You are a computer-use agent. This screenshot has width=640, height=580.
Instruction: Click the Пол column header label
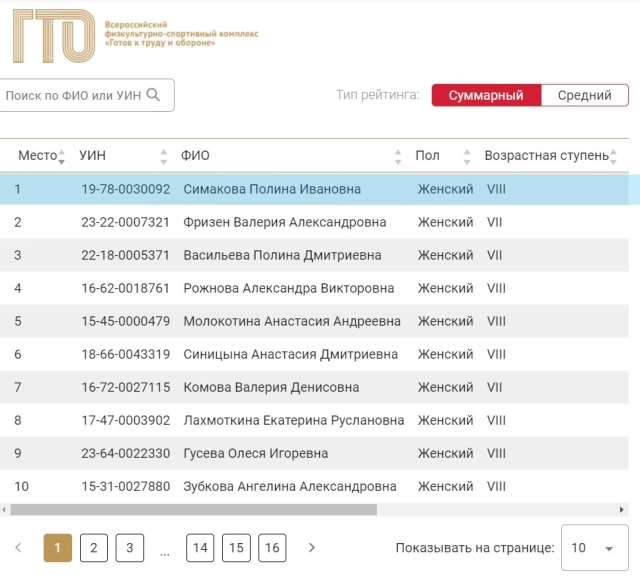427,156
